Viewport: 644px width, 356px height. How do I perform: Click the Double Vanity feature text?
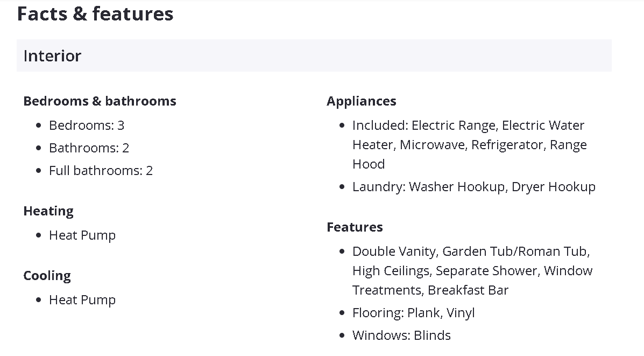pos(395,252)
